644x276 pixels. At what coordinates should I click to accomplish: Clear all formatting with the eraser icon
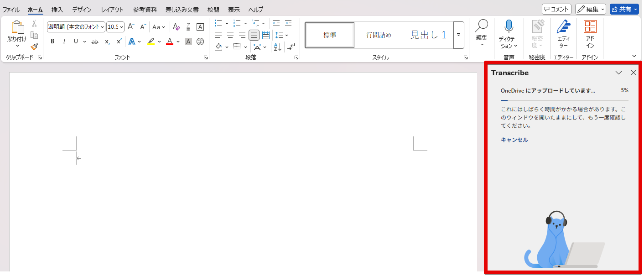tap(176, 27)
